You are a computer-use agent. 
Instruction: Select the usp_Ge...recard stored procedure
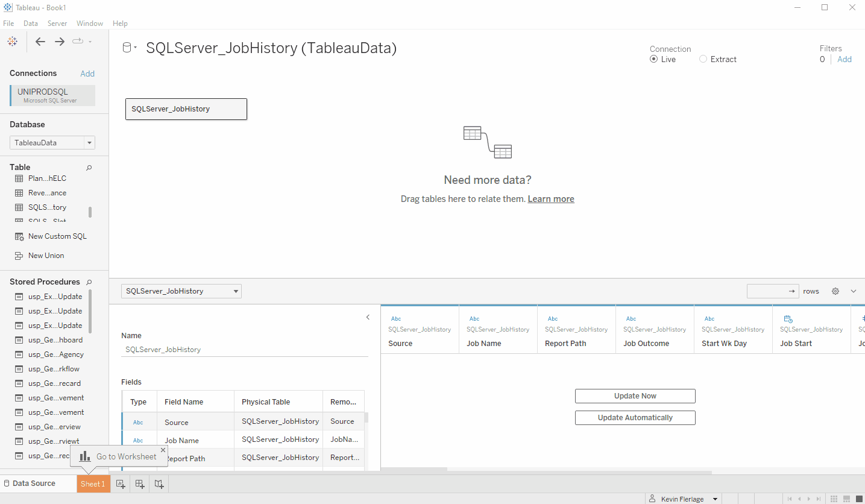pyautogui.click(x=48, y=383)
